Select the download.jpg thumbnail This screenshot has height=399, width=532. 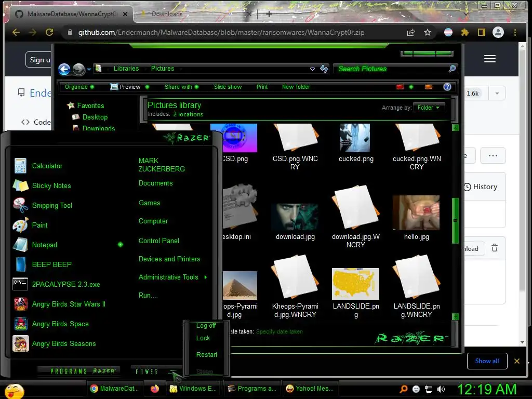click(295, 217)
